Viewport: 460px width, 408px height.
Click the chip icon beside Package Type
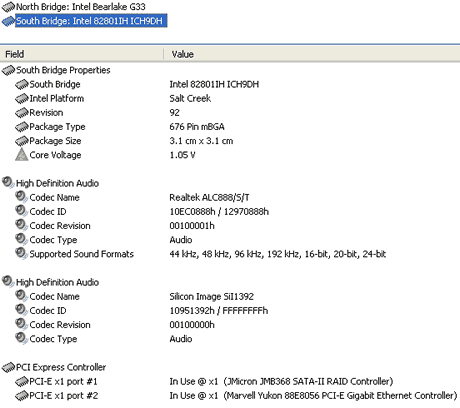[22, 127]
